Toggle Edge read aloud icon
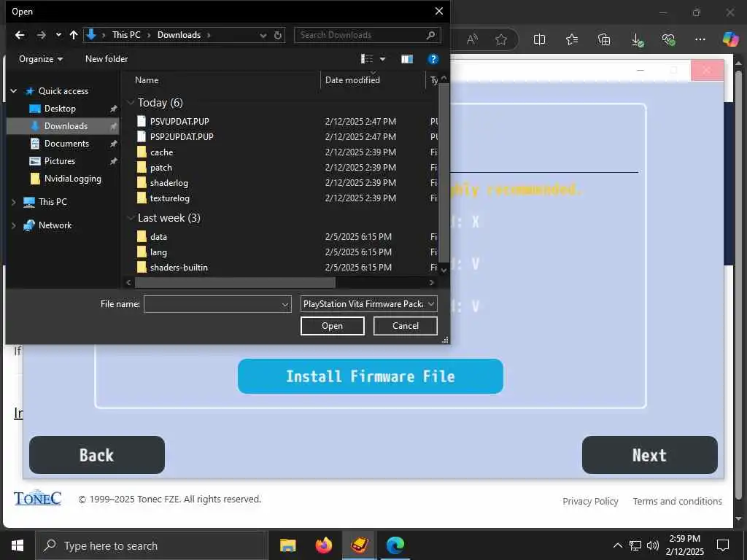This screenshot has height=560, width=747. pyautogui.click(x=472, y=39)
